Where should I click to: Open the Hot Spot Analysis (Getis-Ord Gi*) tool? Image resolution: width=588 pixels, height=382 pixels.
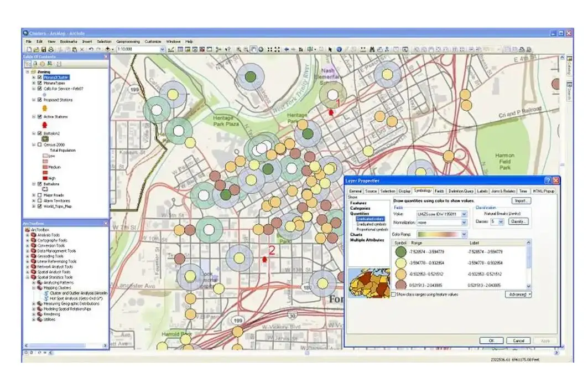click(74, 298)
